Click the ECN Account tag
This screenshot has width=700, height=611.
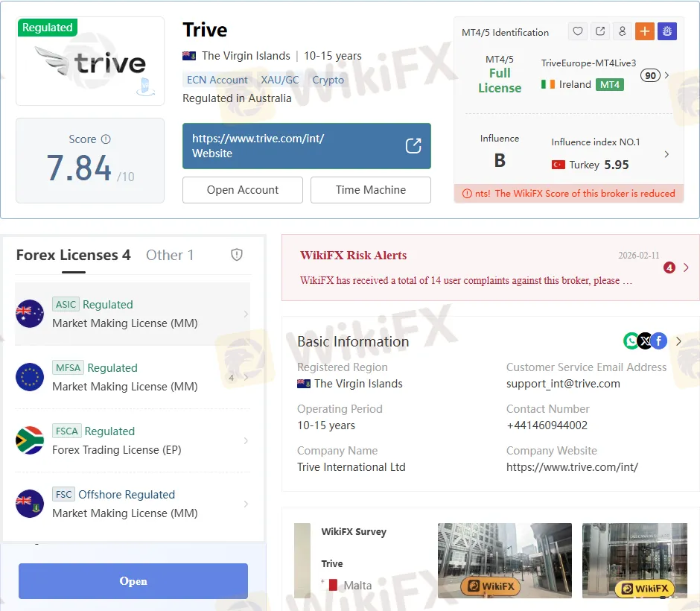[217, 80]
